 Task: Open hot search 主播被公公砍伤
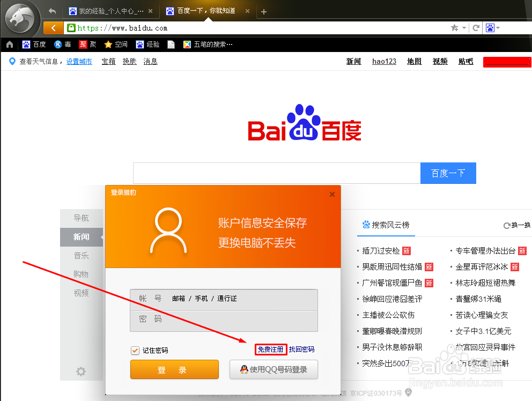(x=388, y=315)
